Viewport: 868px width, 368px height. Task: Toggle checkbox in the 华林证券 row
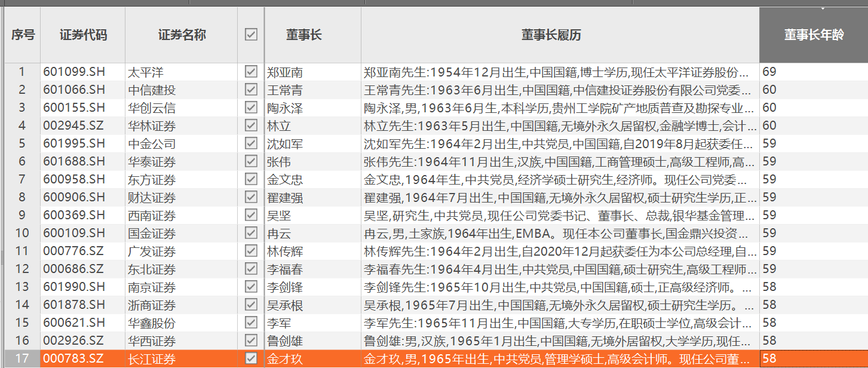click(x=251, y=125)
